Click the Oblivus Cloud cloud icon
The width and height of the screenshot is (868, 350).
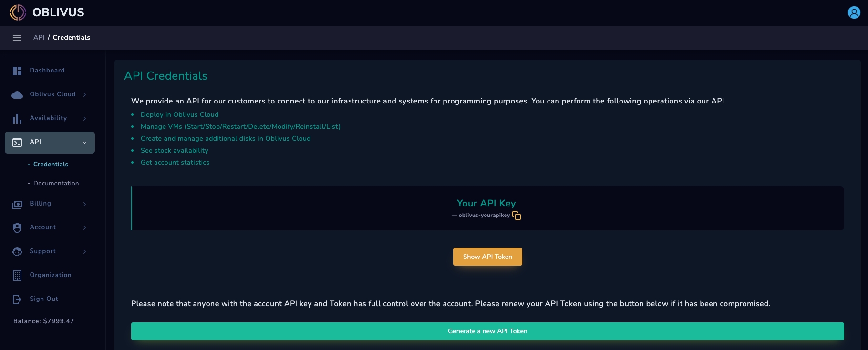[x=17, y=94]
